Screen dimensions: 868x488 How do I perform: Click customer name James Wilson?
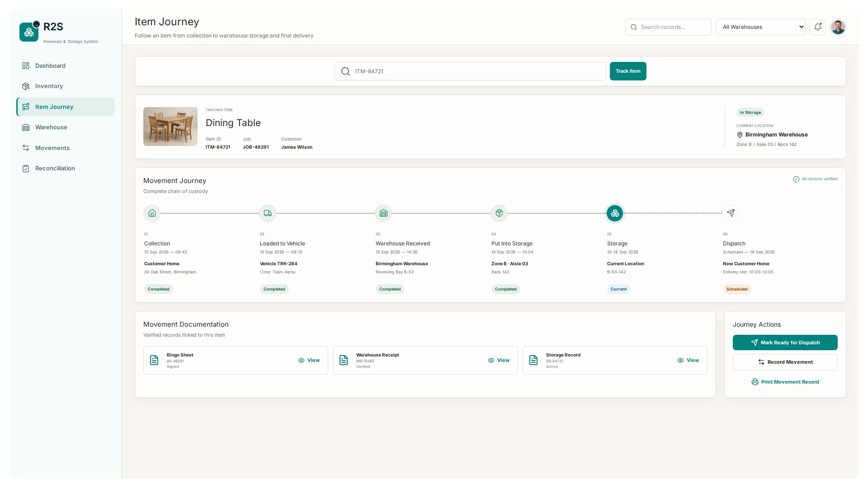tap(297, 147)
